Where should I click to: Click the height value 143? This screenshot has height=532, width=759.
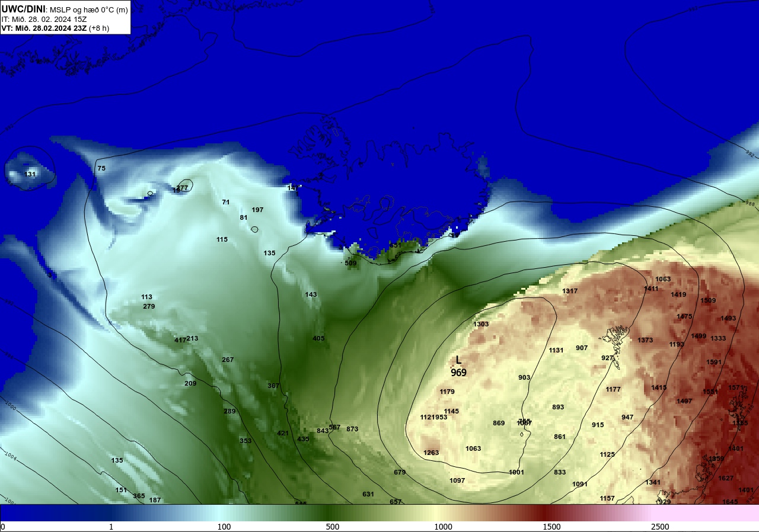[x=311, y=294]
